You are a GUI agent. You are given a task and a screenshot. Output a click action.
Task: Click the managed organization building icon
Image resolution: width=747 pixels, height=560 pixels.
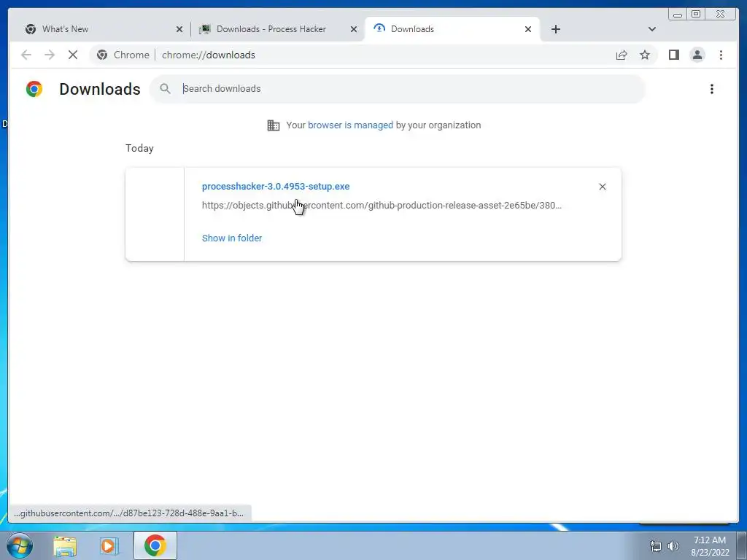[x=274, y=125]
